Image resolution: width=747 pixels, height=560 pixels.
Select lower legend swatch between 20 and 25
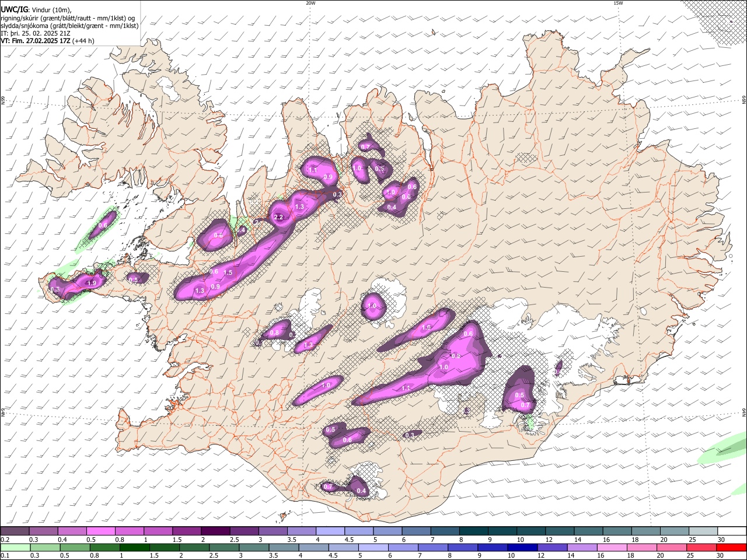point(672,547)
